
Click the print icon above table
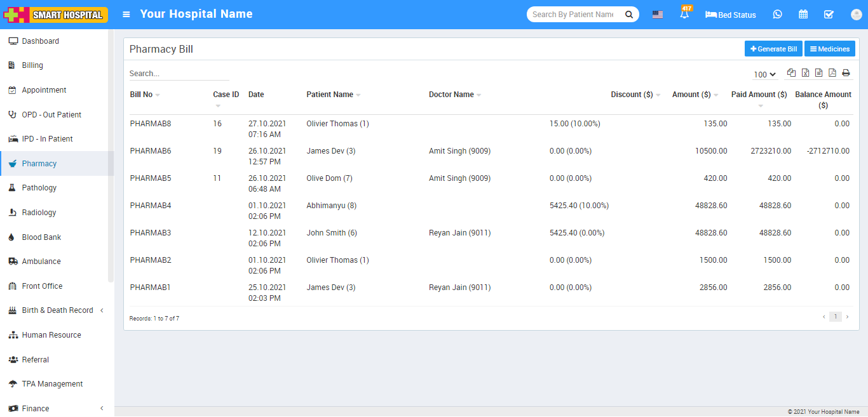coord(846,73)
